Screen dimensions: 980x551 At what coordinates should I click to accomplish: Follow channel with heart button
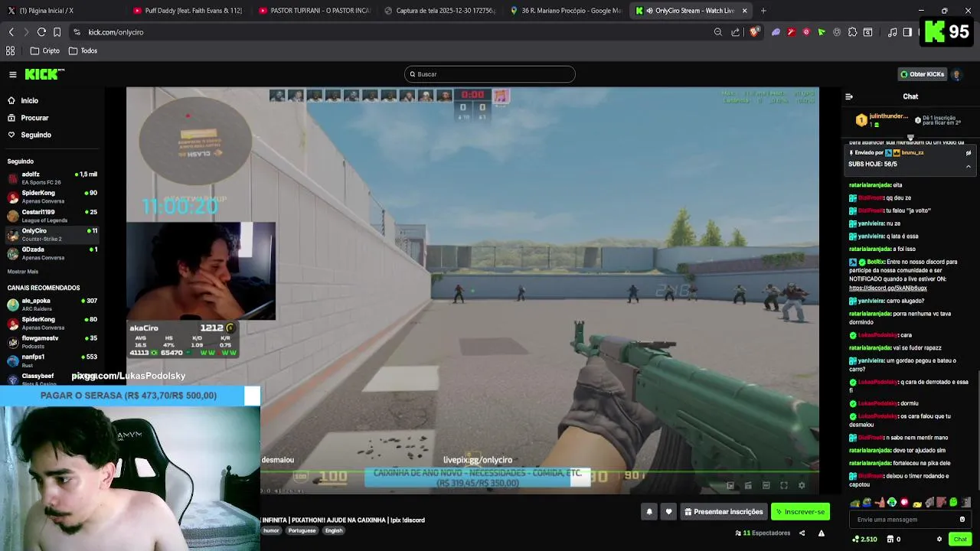point(668,512)
